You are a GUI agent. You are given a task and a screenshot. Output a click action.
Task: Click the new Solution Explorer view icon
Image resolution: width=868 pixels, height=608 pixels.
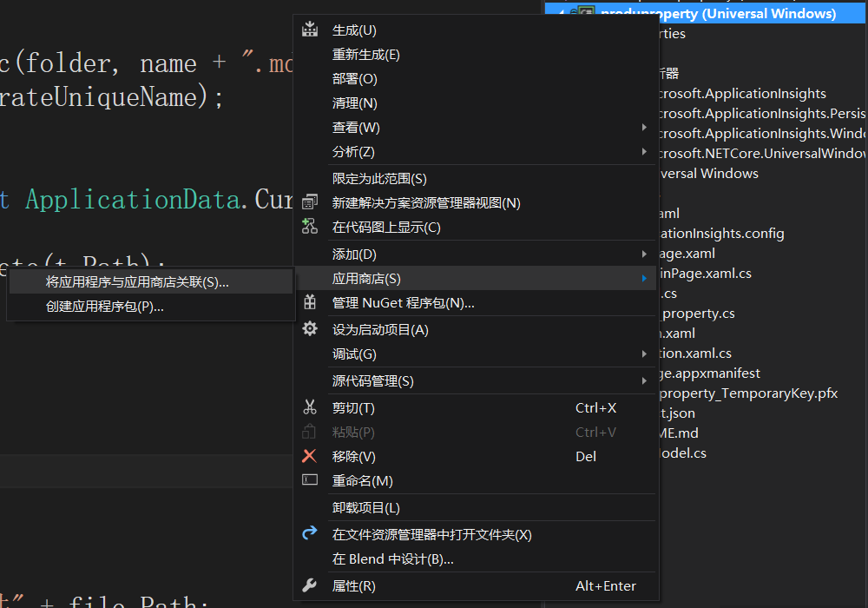click(x=310, y=202)
